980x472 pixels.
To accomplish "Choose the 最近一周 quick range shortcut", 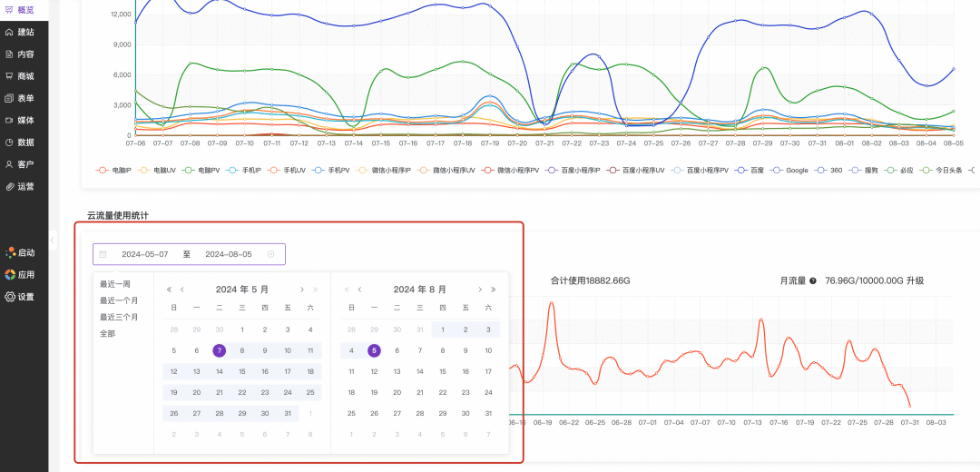I will [x=115, y=284].
